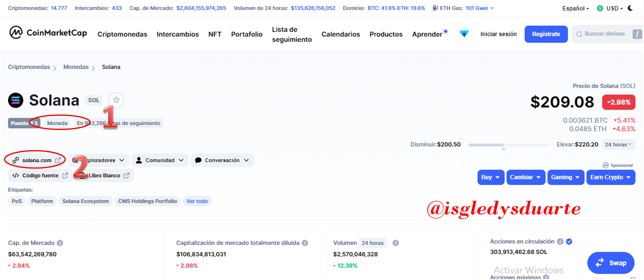Image resolution: width=644 pixels, height=280 pixels.
Task: Open the Productos menu
Action: coord(386,34)
